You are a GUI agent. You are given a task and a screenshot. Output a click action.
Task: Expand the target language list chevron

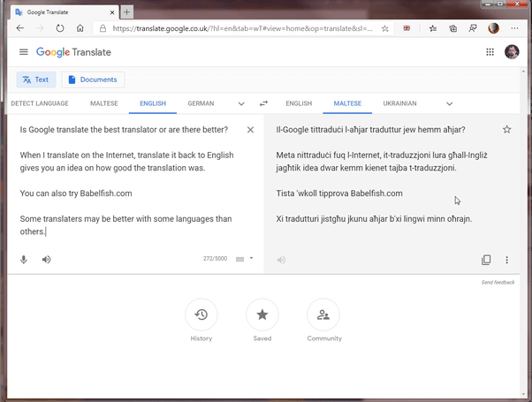[449, 103]
